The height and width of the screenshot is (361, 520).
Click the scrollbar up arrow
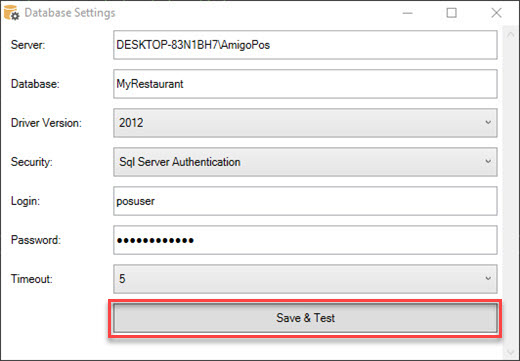510,35
